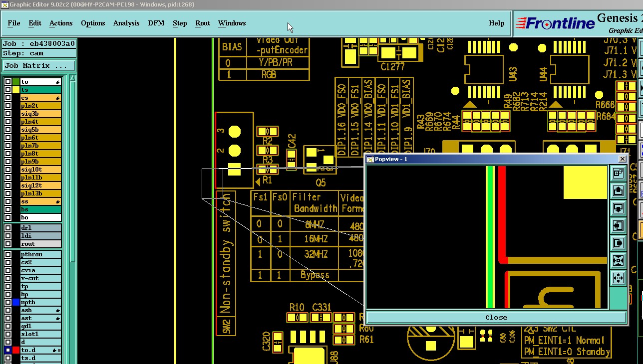Open the Analysis menu
The width and height of the screenshot is (643, 364).
coord(126,23)
